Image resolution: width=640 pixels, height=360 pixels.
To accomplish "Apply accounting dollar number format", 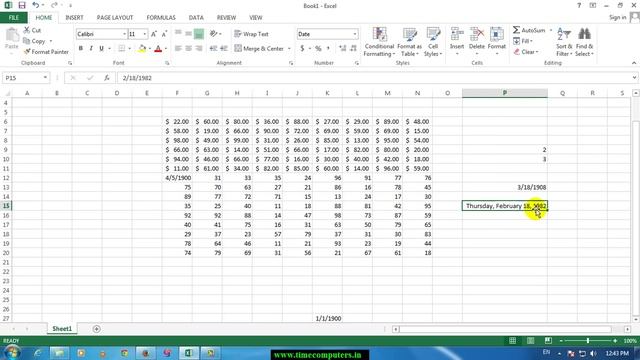I will coord(302,49).
